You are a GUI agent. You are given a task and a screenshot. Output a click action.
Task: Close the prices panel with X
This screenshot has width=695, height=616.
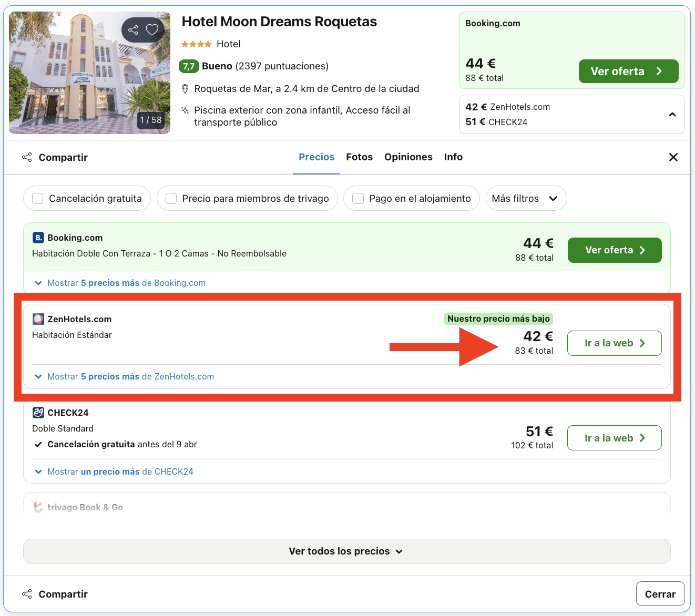click(x=673, y=157)
